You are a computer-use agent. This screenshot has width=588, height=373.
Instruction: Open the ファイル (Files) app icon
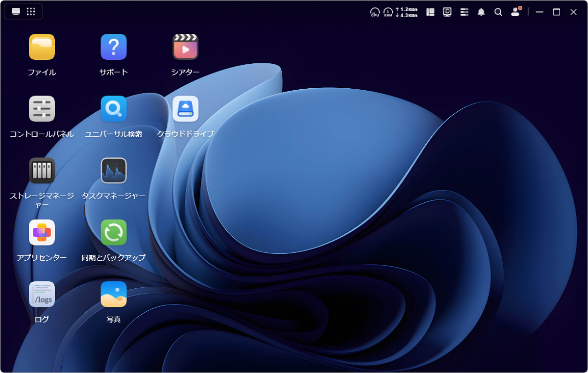pos(42,47)
